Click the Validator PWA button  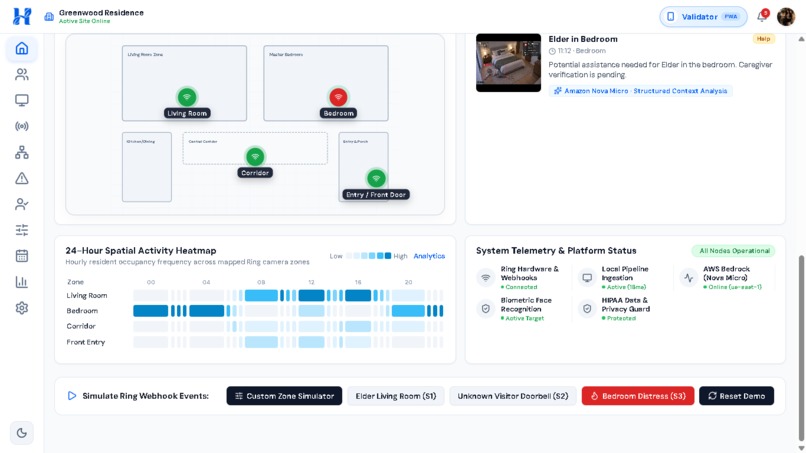703,16
